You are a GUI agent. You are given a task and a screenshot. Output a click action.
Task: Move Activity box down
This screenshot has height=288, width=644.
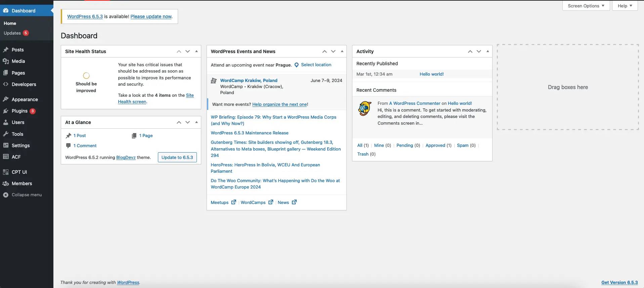(479, 51)
